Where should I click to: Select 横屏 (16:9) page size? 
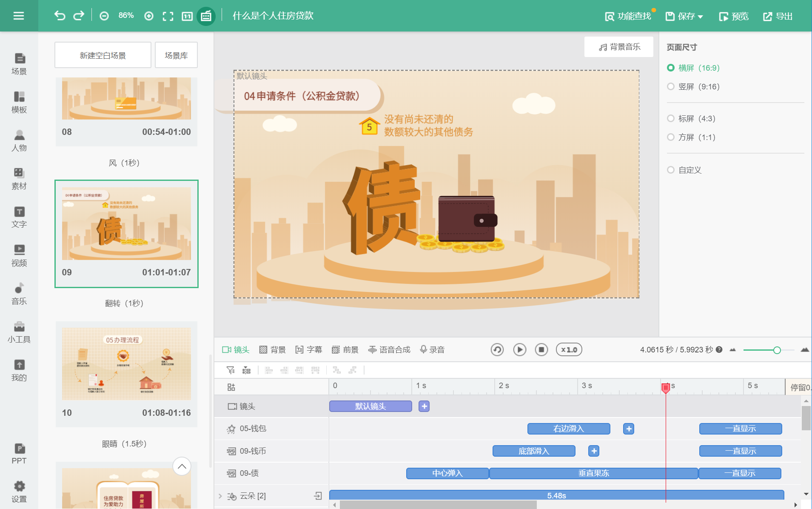(x=693, y=68)
